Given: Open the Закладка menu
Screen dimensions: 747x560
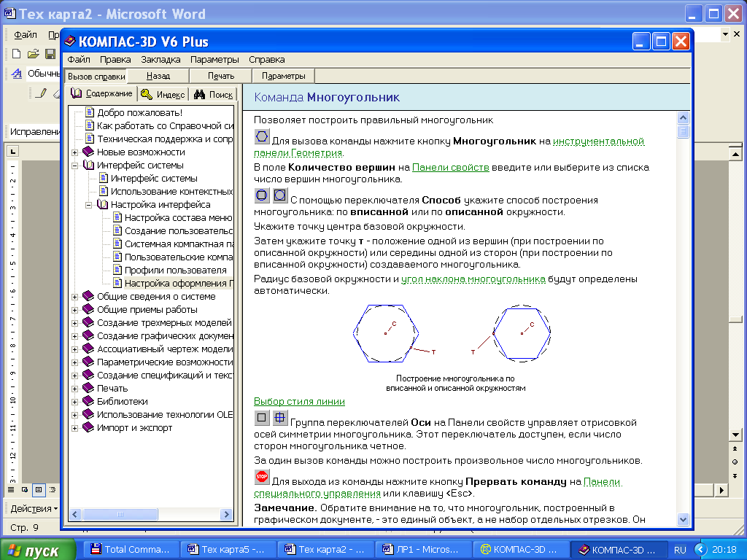Looking at the screenshot, I should click(160, 60).
